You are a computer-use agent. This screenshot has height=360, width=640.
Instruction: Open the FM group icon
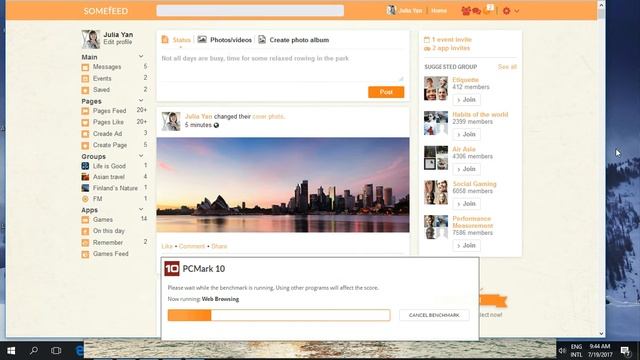[x=85, y=199]
